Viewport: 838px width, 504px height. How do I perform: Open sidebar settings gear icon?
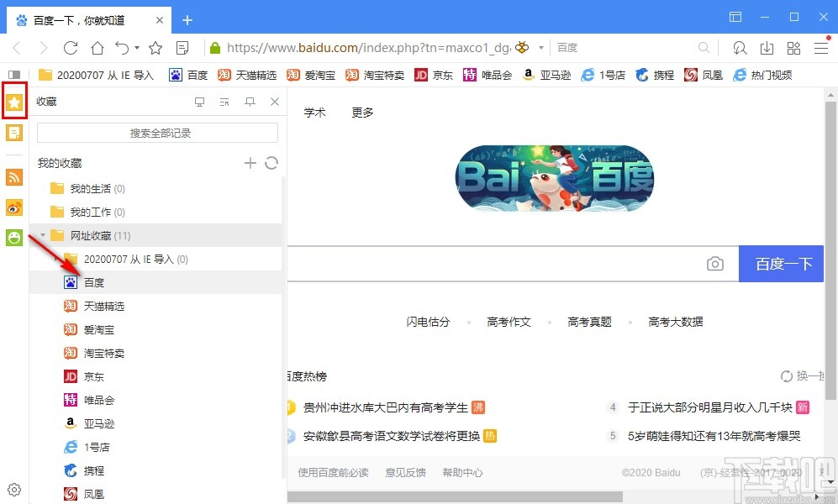pos(14,490)
